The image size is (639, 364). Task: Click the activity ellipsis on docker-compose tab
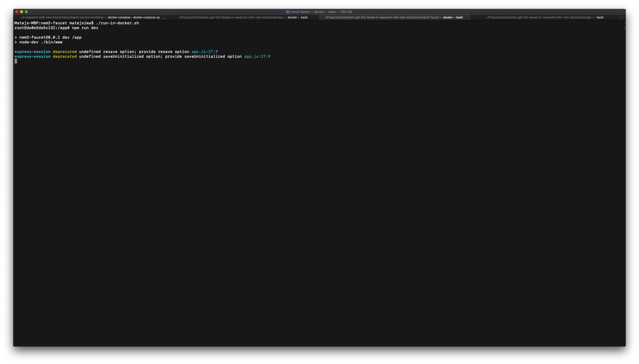coord(164,18)
